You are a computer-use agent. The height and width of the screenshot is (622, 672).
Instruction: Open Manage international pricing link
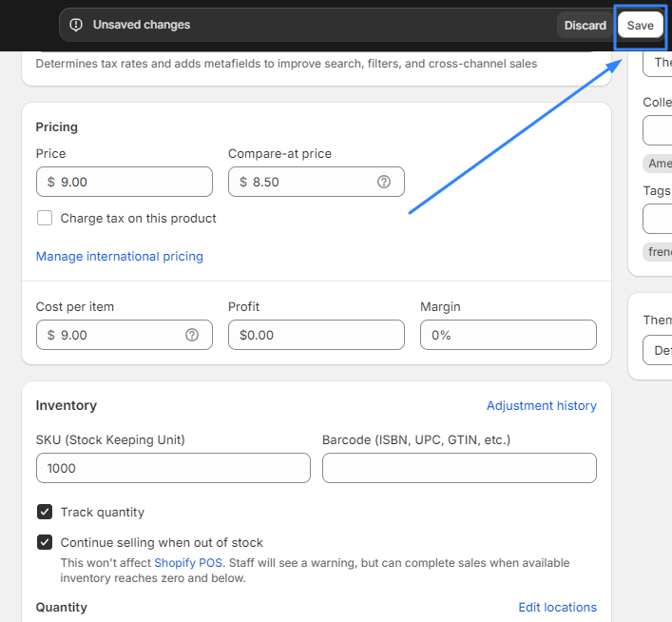(x=119, y=256)
